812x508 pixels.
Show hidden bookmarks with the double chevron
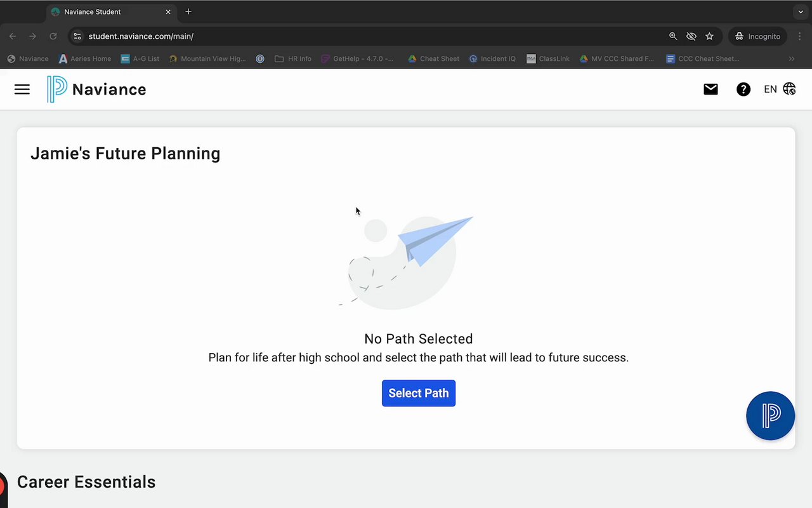[792, 58]
